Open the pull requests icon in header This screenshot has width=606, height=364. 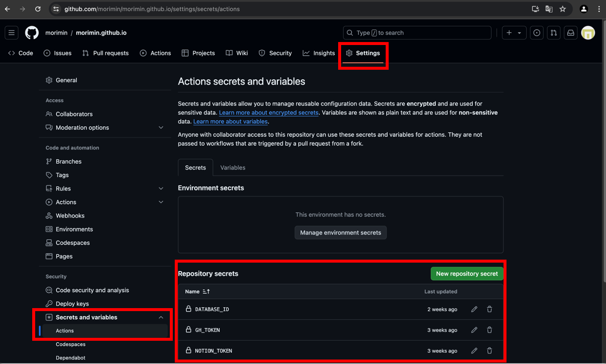(x=554, y=33)
